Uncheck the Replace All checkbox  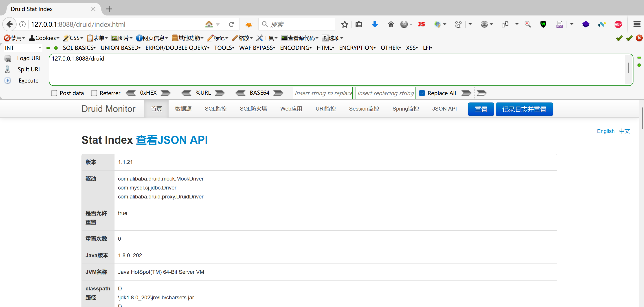pos(422,93)
